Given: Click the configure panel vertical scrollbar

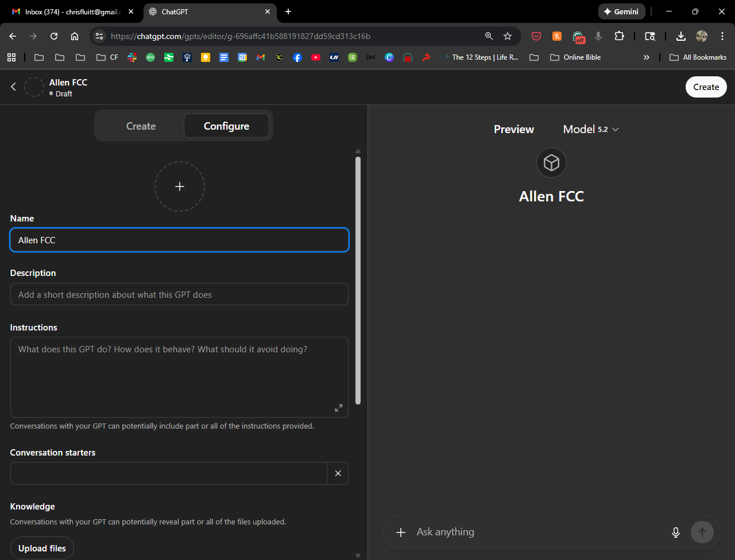Looking at the screenshot, I should 358,281.
